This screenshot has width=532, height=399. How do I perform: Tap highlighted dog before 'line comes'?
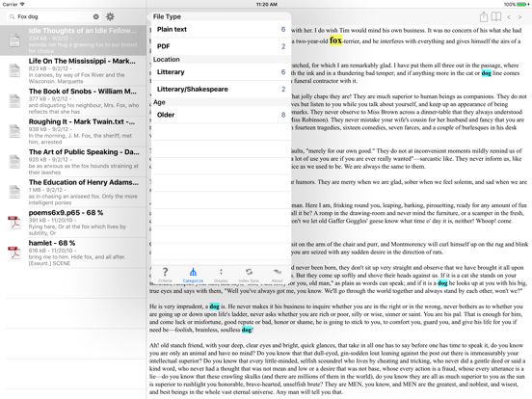coord(486,73)
